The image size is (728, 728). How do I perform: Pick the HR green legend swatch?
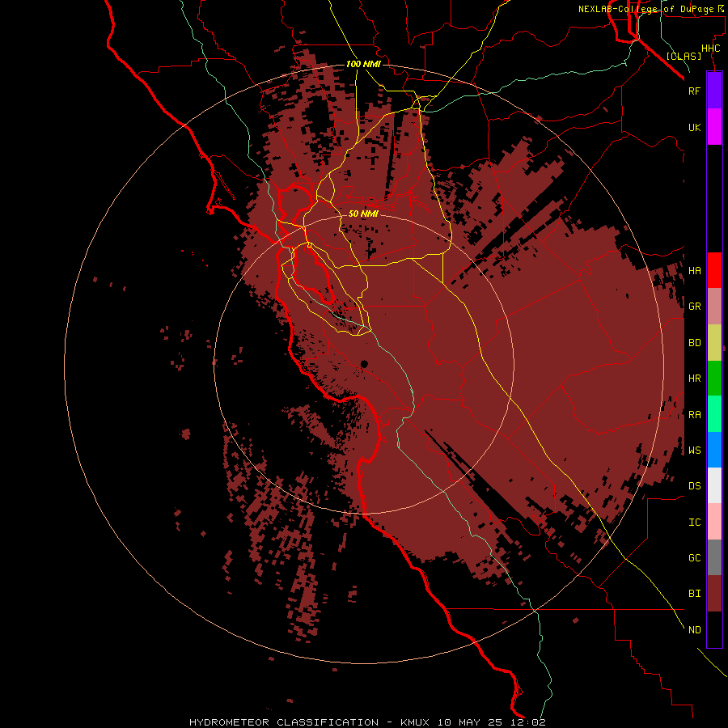[x=714, y=379]
